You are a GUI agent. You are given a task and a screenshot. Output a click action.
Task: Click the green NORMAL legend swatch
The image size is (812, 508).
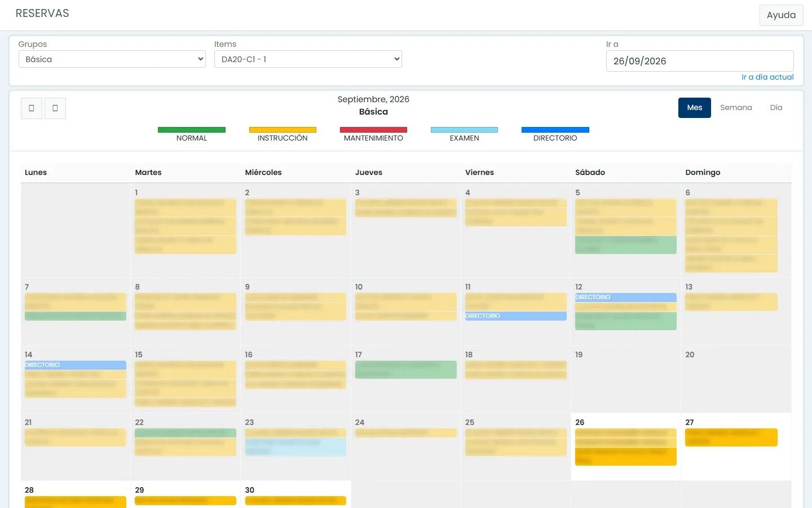pos(192,130)
